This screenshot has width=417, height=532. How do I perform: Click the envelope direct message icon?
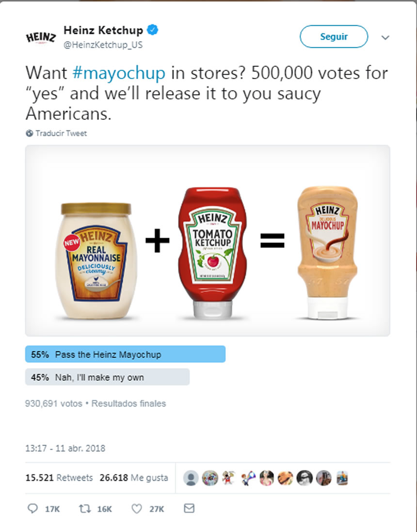coord(190,508)
